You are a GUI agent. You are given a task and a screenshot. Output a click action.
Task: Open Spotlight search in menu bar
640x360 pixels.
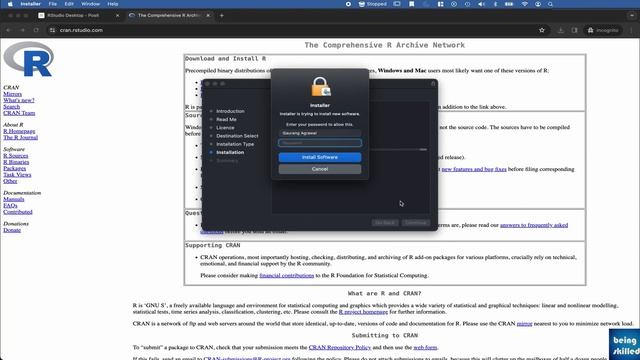pyautogui.click(x=550, y=4)
